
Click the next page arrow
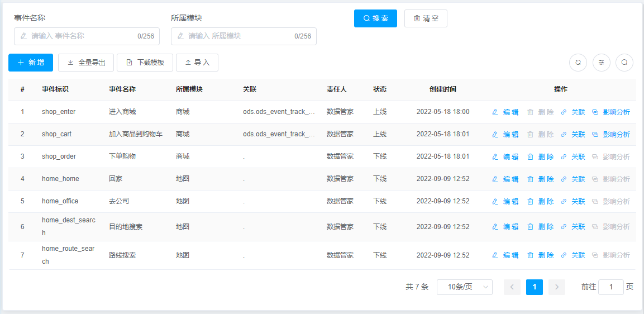pos(557,287)
